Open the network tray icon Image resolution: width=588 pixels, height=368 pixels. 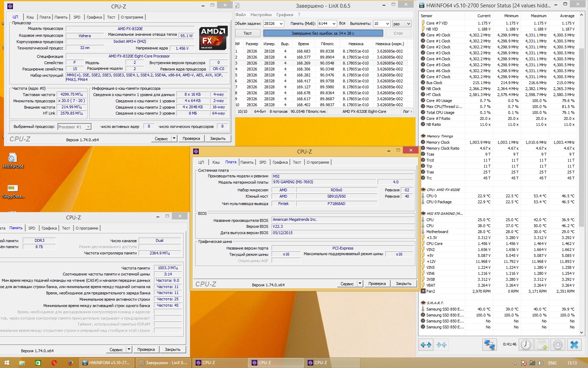click(532, 363)
